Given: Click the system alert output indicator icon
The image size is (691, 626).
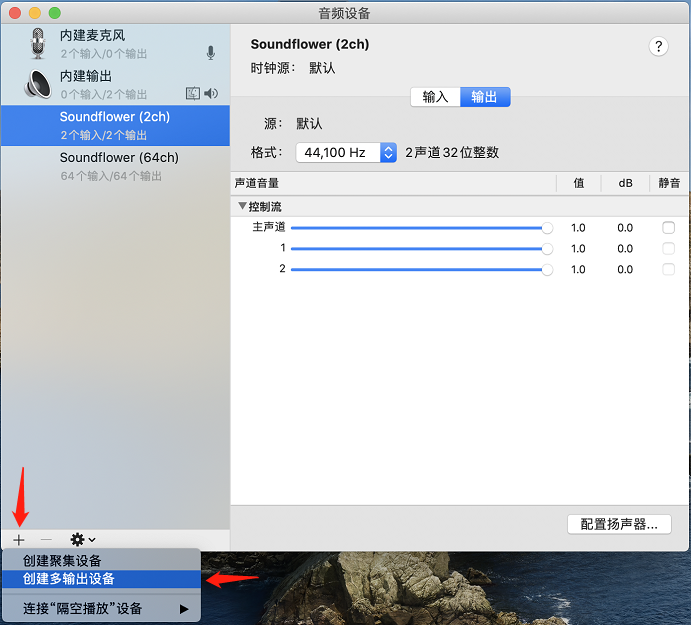Looking at the screenshot, I should click(193, 93).
